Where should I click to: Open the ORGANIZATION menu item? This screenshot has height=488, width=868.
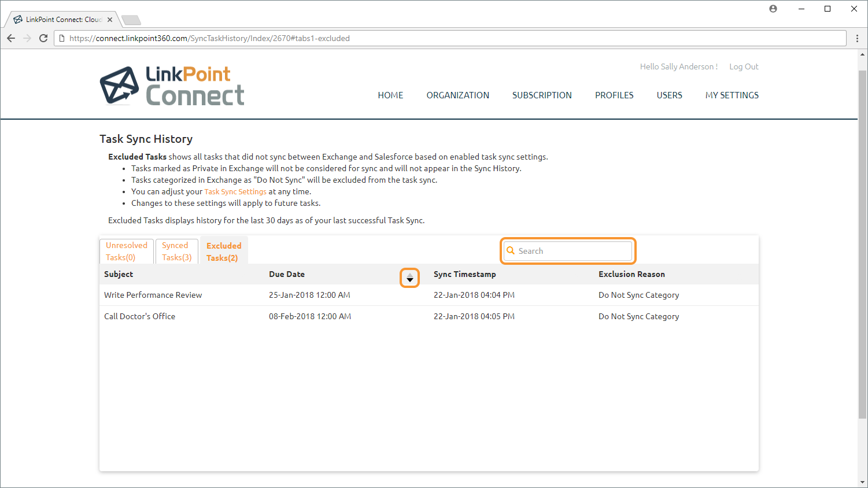458,95
